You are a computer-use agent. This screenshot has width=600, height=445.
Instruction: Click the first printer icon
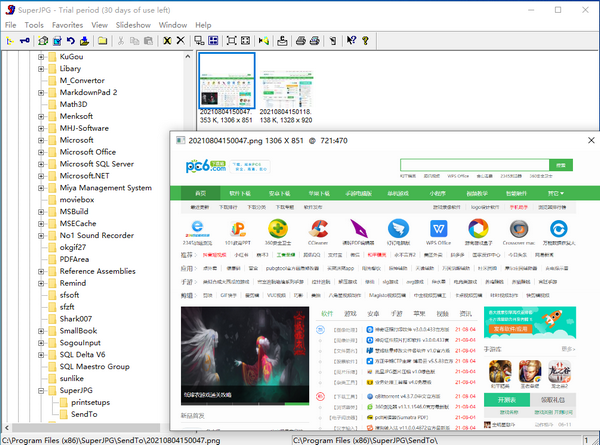click(x=301, y=41)
